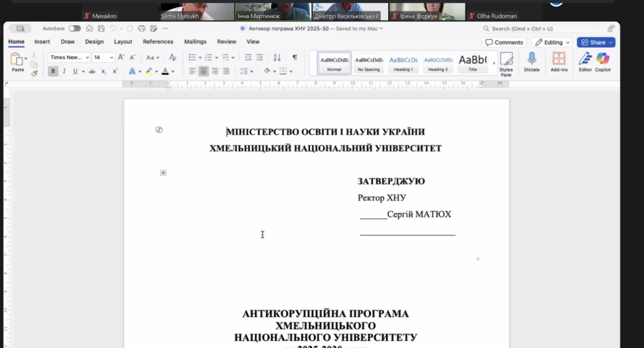This screenshot has height=348, width=644.
Task: Redo the last action
Action: tap(130, 28)
